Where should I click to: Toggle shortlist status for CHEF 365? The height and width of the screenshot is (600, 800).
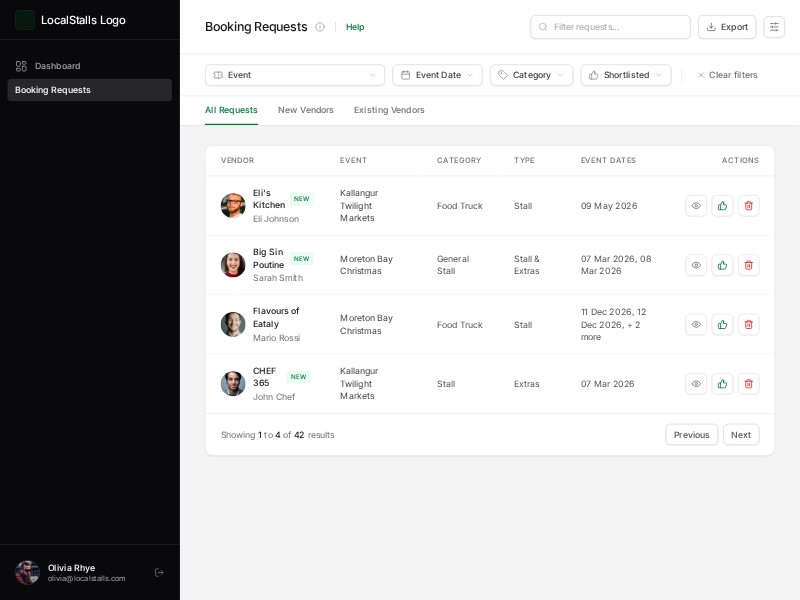(x=722, y=384)
